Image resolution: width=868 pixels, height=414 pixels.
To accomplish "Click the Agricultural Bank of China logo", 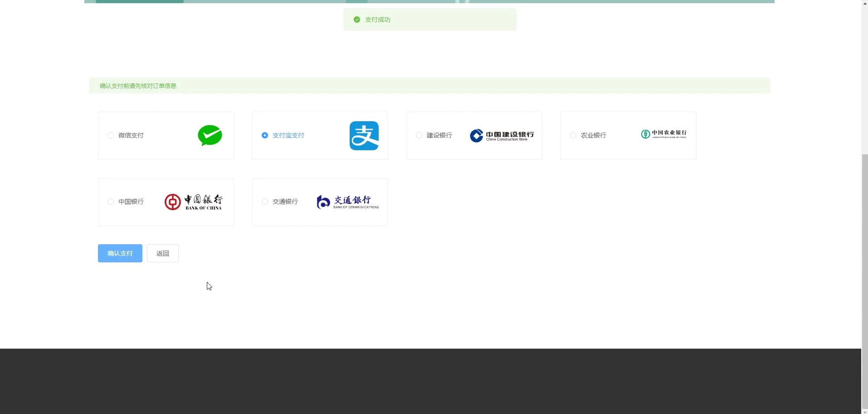I will (663, 134).
